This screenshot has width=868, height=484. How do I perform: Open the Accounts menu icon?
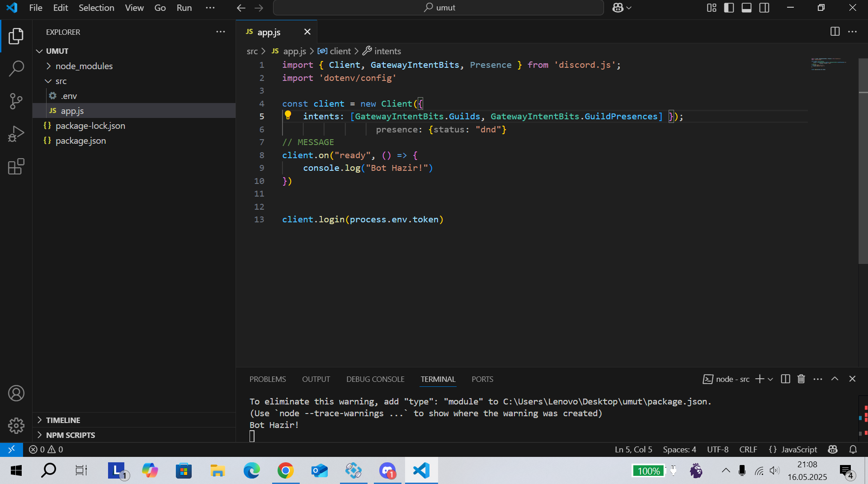[x=16, y=393]
